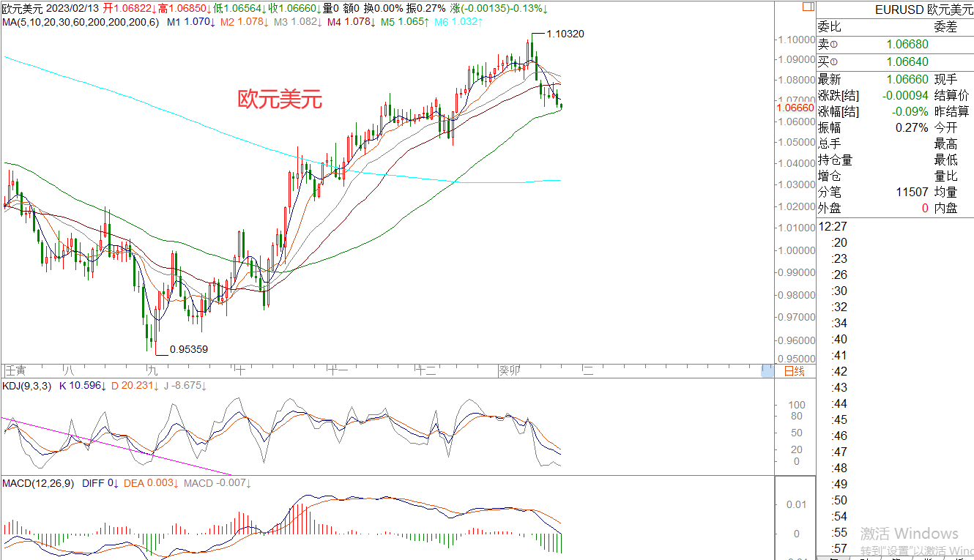Open the 日线 period selector

[x=795, y=371]
